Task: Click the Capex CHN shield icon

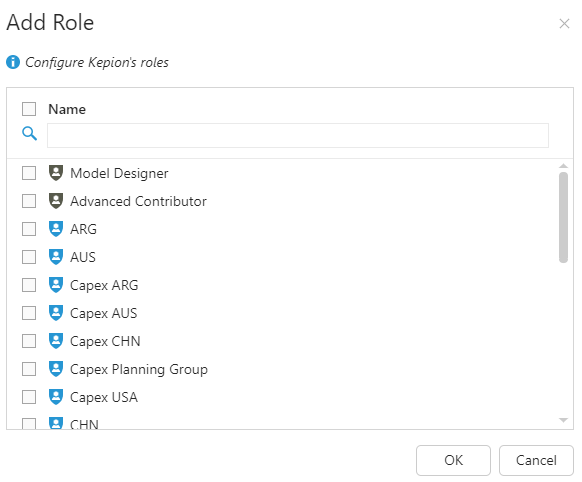Action: 56,341
